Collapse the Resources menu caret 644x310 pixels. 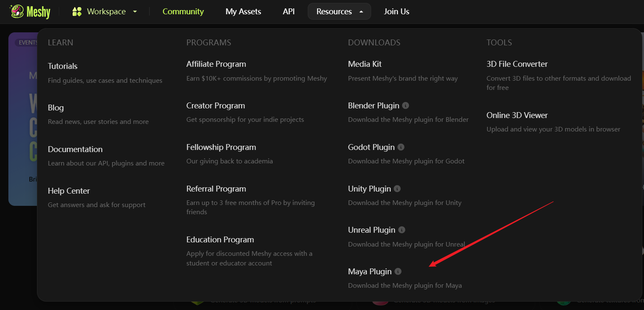361,11
